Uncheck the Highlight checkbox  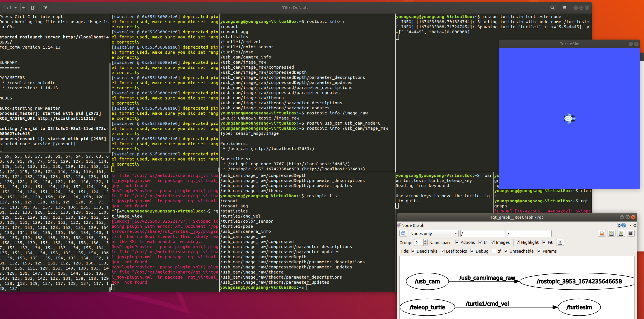pos(518,242)
